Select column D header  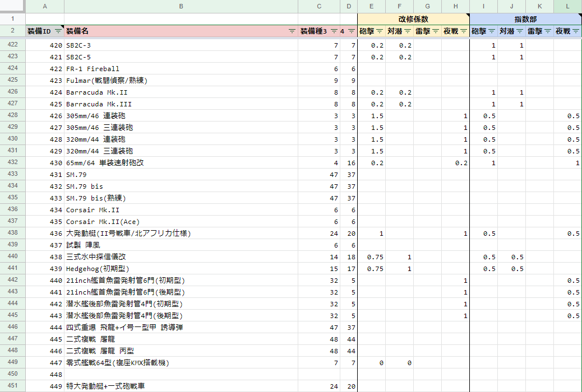coord(349,6)
